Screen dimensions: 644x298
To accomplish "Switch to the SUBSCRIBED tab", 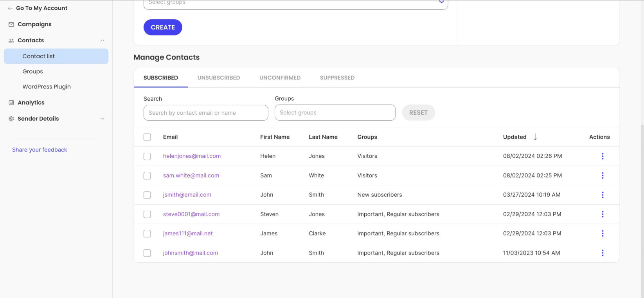I will pos(161,78).
